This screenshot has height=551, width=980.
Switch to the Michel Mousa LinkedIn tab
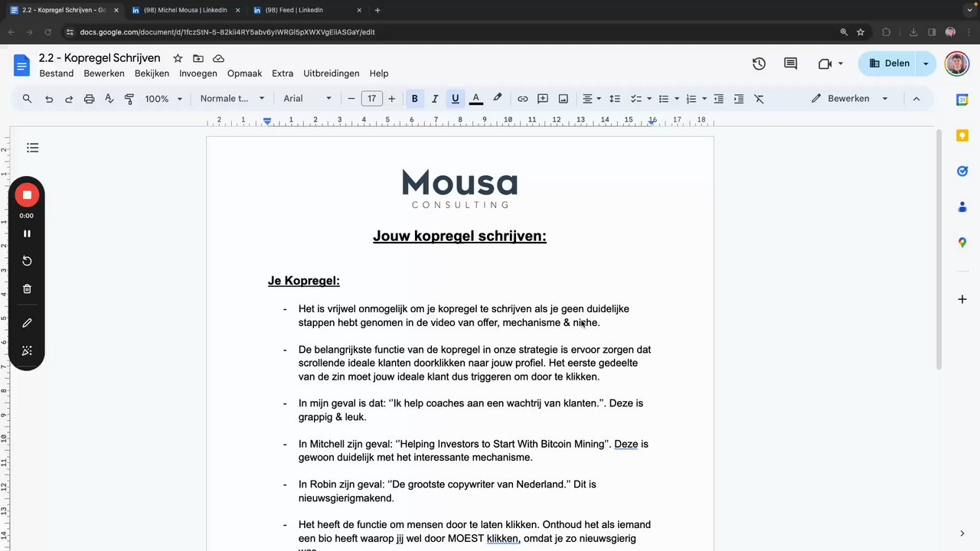185,10
